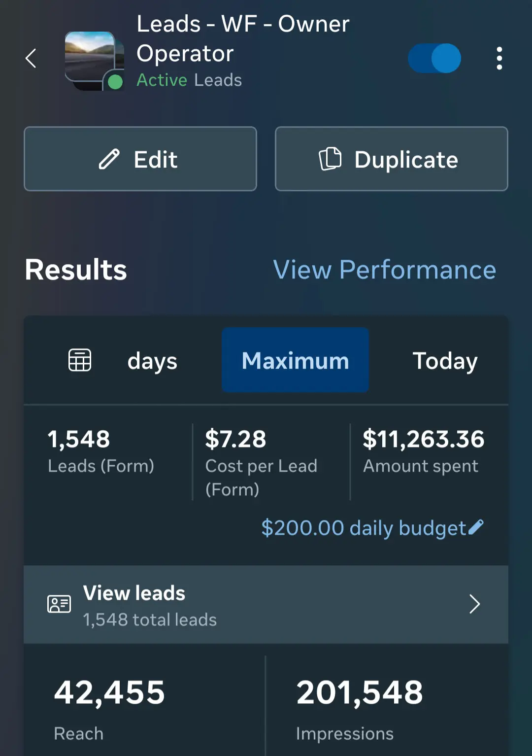
Task: Open the calendar date range icon
Action: (80, 360)
